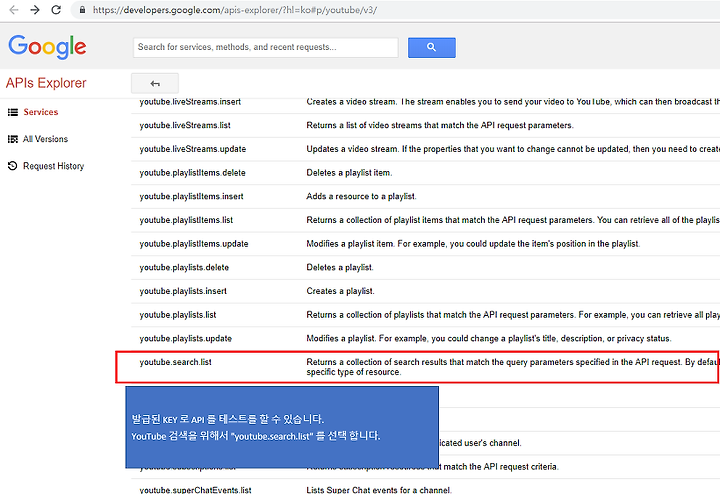Open the youtube.playlists.update method
This screenshot has height=494, width=720.
(186, 339)
